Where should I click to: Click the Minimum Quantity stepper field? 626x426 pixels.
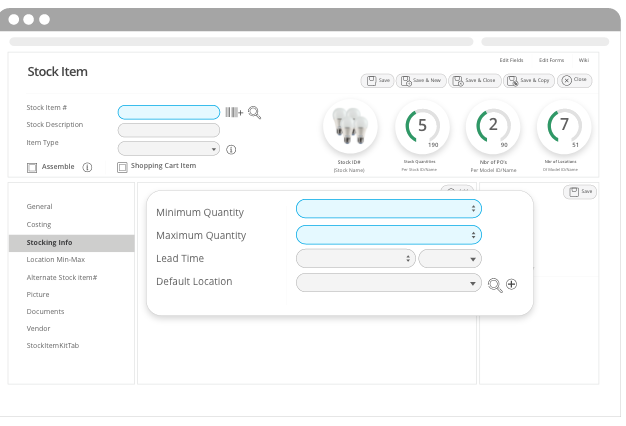pos(388,208)
